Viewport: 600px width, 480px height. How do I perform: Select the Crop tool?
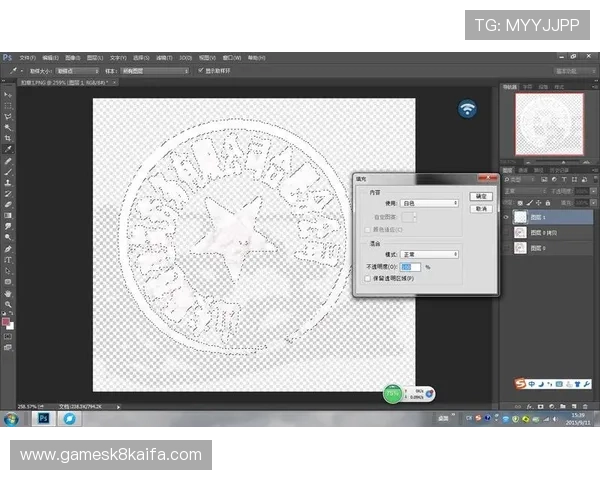(8, 138)
